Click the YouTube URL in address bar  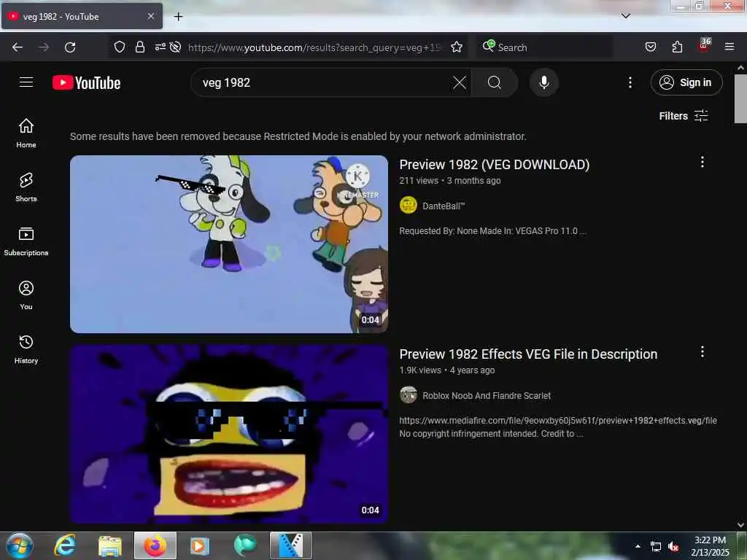click(314, 47)
